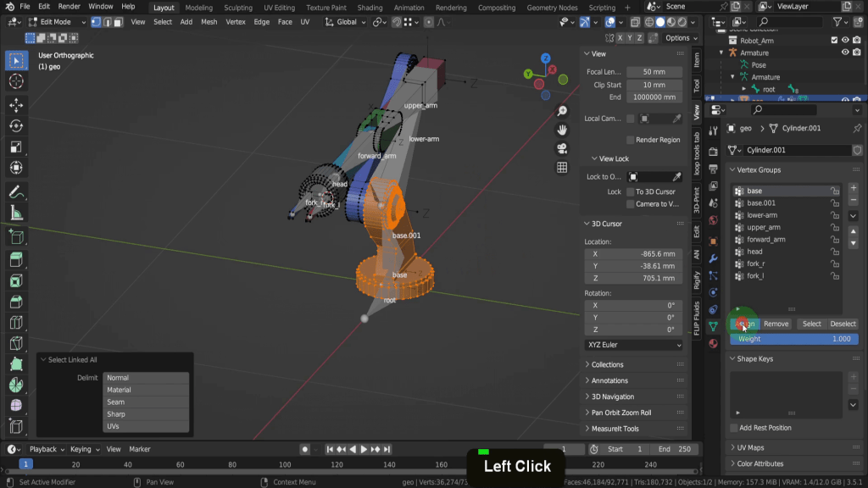Add new vertex group with plus icon
The height and width of the screenshot is (488, 868).
[x=853, y=188]
